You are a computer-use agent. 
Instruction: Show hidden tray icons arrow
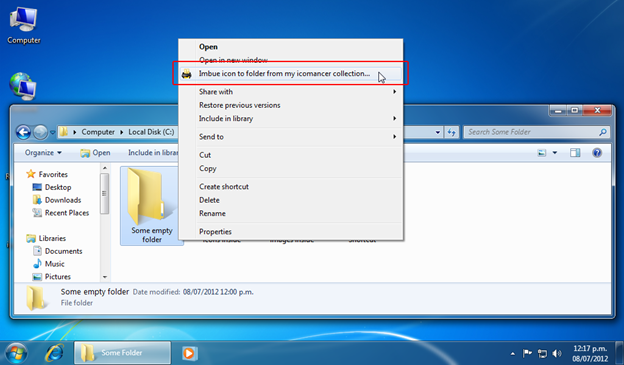(x=512, y=353)
